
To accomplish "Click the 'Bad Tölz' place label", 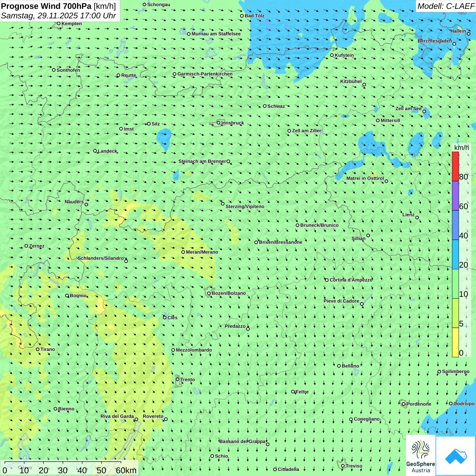I will click(255, 16).
